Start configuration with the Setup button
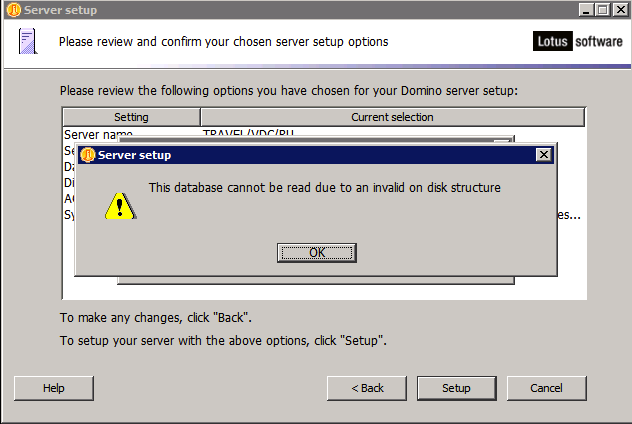The height and width of the screenshot is (424, 632). (457, 388)
